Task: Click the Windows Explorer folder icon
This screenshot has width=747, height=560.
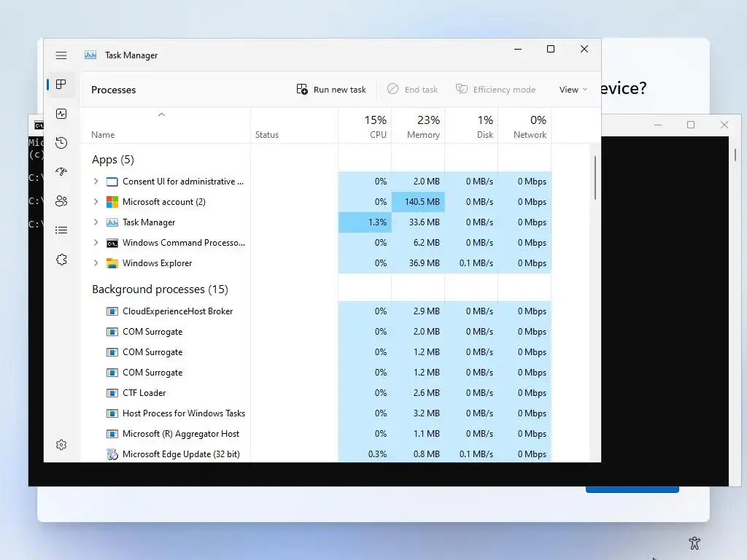Action: click(112, 263)
